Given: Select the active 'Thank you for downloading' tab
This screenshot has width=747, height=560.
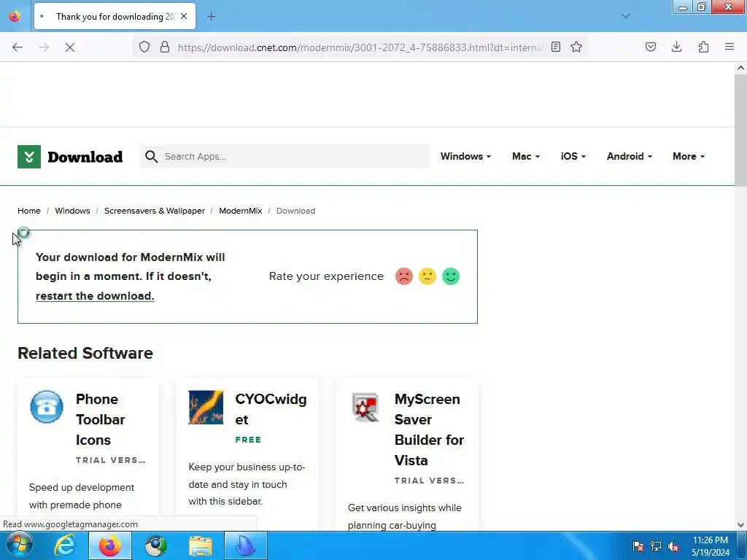Looking at the screenshot, I should point(115,16).
